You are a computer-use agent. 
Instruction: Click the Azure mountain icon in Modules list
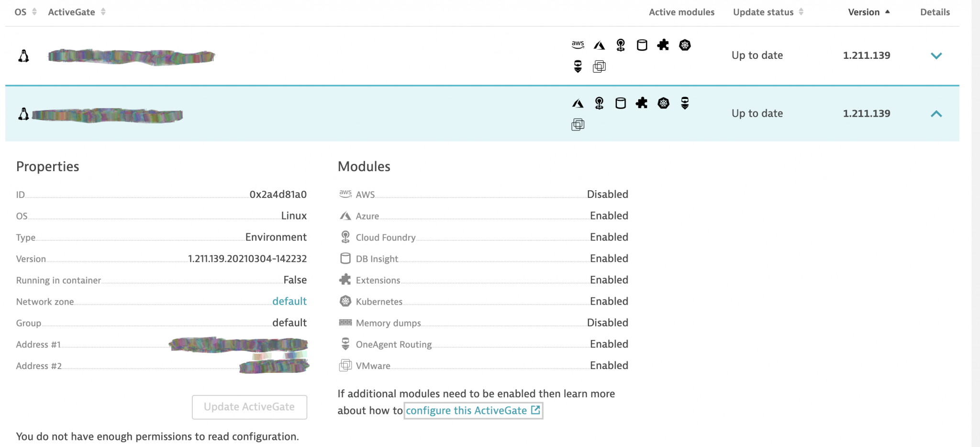(x=345, y=215)
